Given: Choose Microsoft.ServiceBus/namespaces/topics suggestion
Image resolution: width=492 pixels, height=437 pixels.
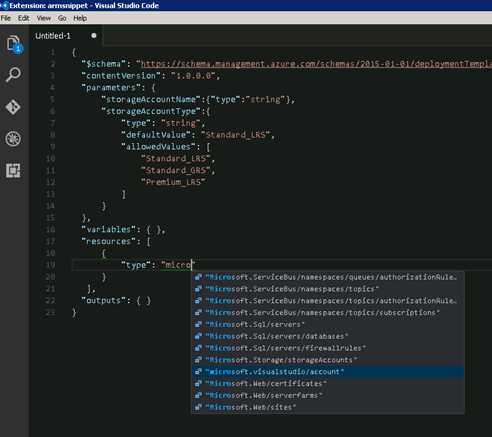Looking at the screenshot, I should (x=328, y=289).
